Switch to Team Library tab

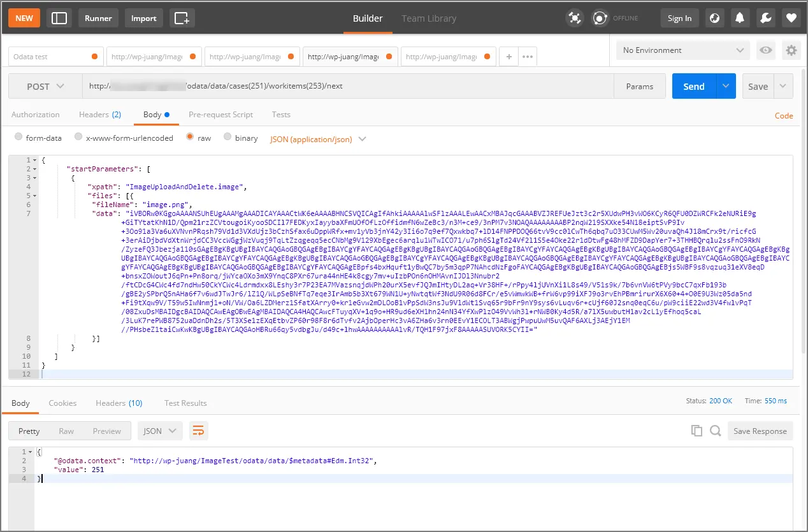[x=429, y=18]
